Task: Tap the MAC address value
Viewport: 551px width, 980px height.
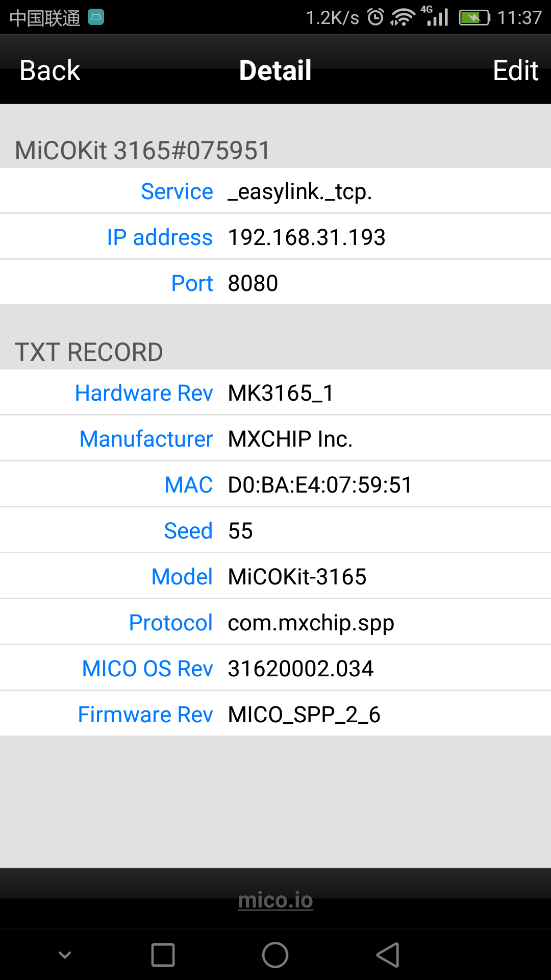Action: (x=320, y=485)
